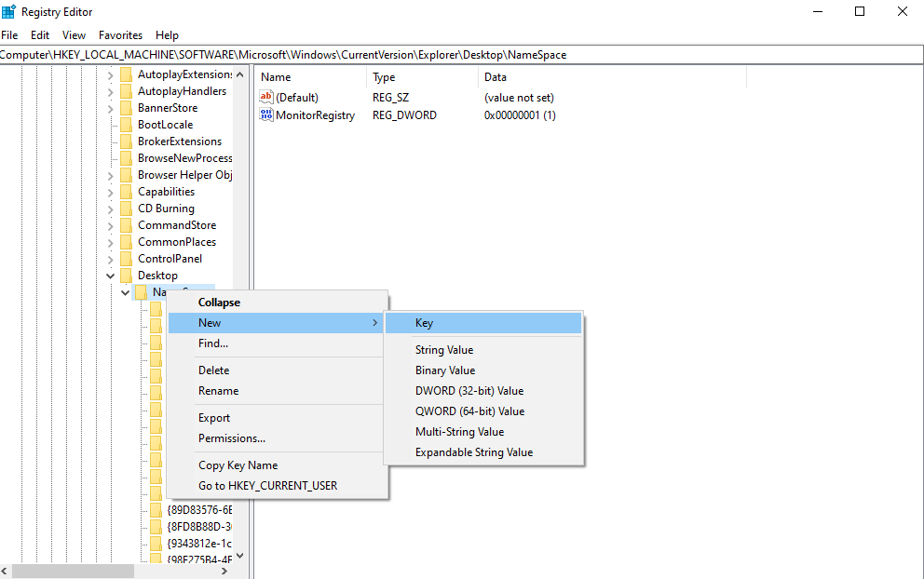Click the {9343812e-1c folder icon
This screenshot has height=579, width=924.
click(156, 543)
